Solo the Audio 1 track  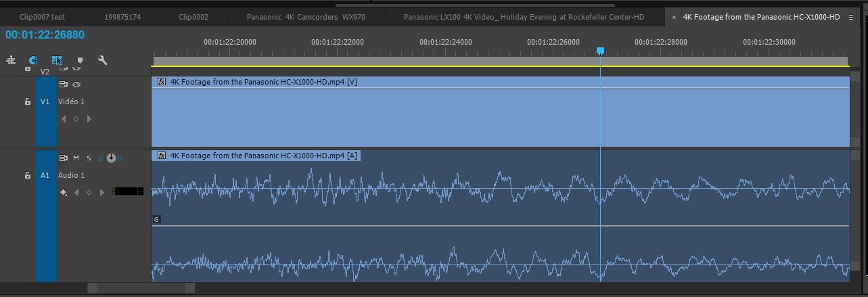89,158
